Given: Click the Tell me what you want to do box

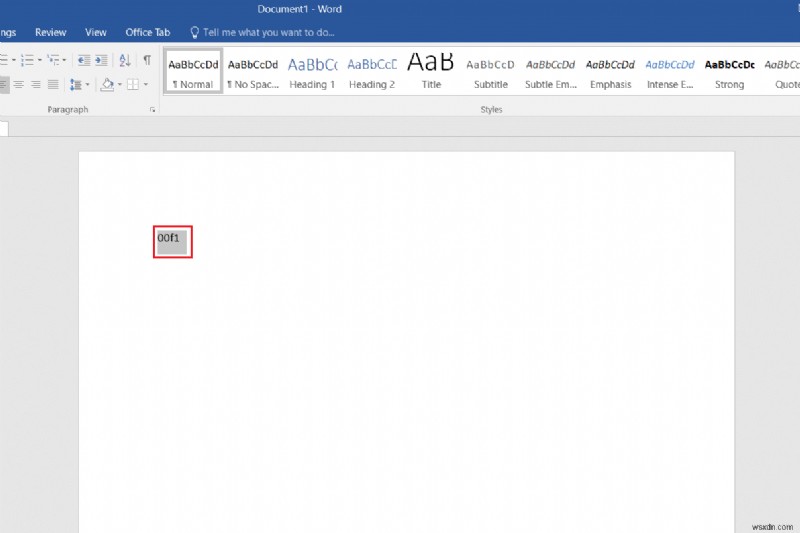Looking at the screenshot, I should (262, 33).
